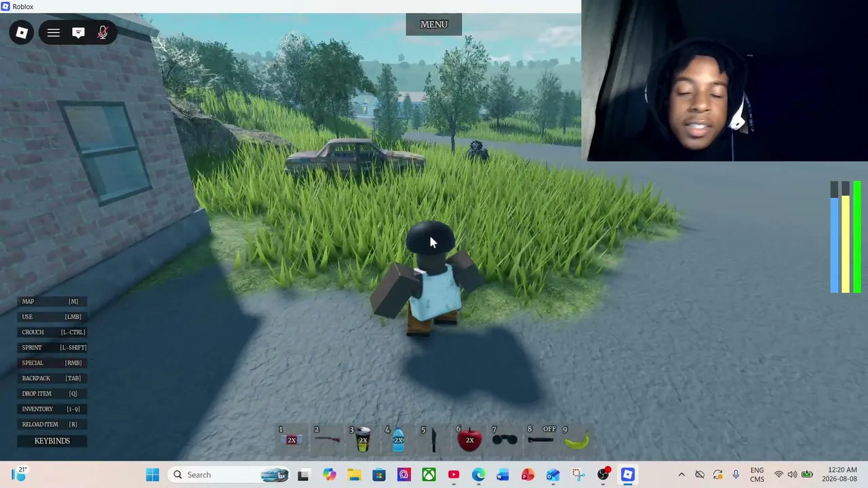Open Wi-Fi network settings in tray
The height and width of the screenshot is (488, 868).
tap(778, 474)
